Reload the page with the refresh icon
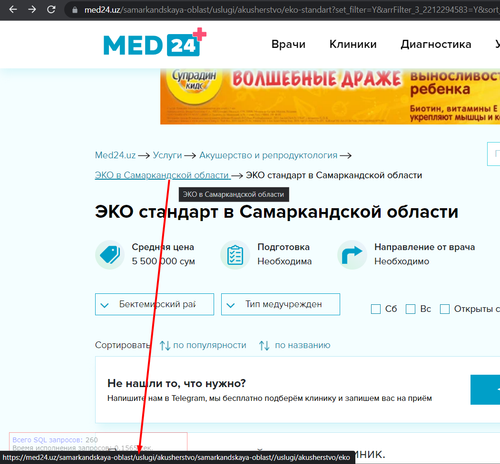The image size is (500, 464). pos(51,10)
